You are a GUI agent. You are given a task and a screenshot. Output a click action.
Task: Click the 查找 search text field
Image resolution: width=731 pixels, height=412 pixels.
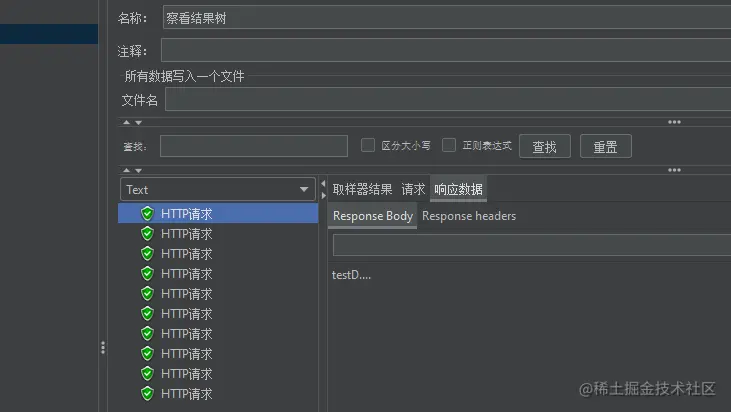(x=254, y=146)
